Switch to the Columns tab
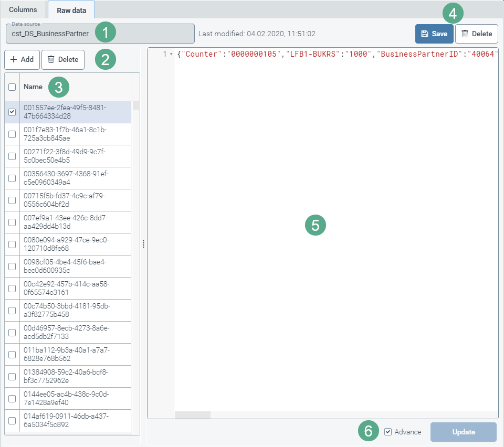 click(x=23, y=9)
